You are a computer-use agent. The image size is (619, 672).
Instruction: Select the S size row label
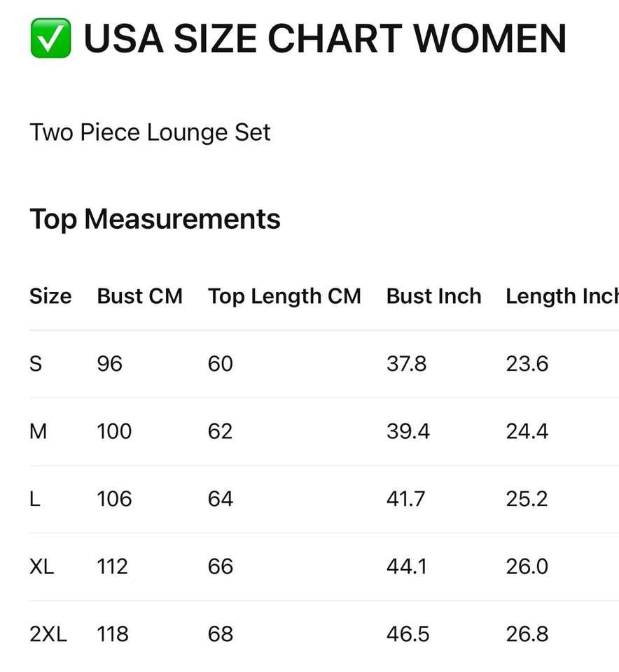36,364
